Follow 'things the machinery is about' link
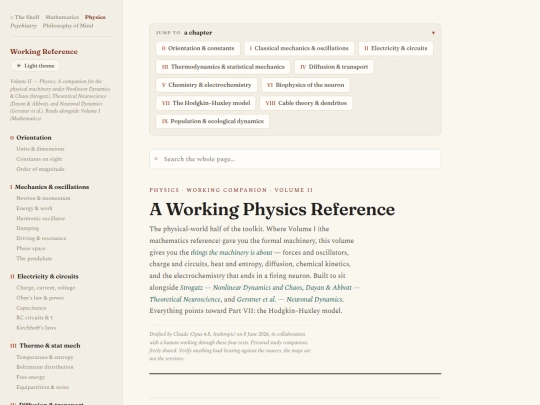Screen dimensions: 540x405 click(231, 253)
